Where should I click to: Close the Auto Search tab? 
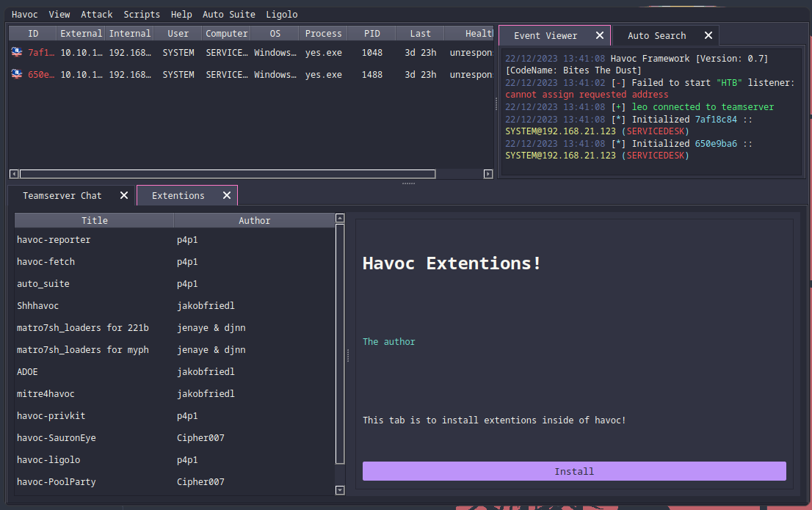[x=708, y=36]
